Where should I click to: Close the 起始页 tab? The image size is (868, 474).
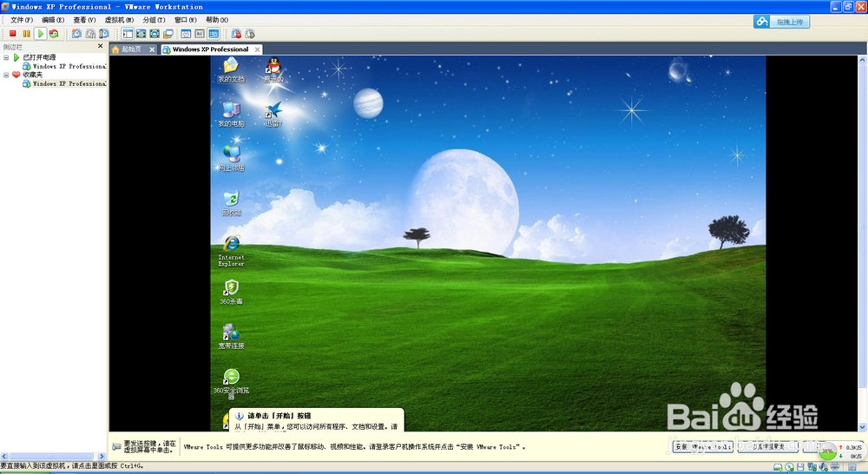(x=152, y=49)
